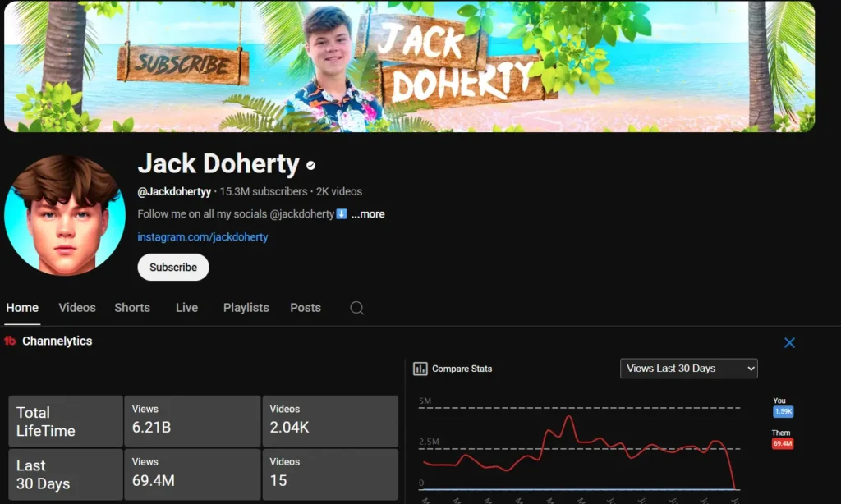Open the Views Last 30 Days dropdown
The width and height of the screenshot is (841, 504).
tap(689, 369)
